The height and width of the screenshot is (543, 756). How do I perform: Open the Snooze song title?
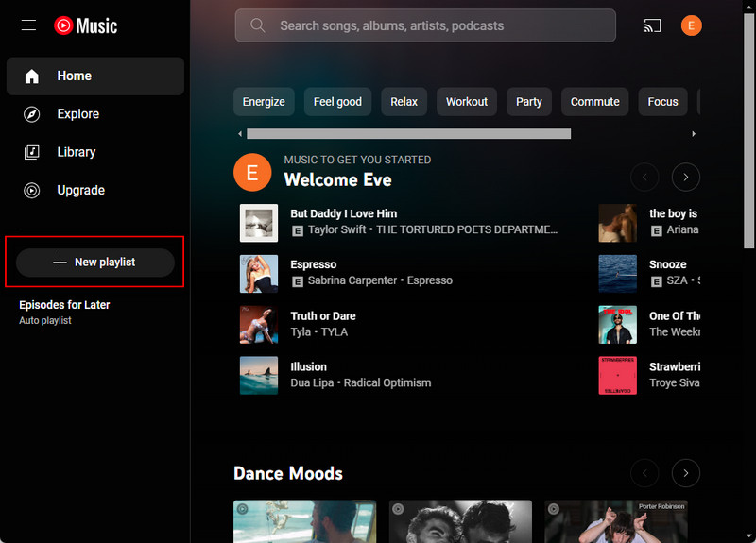tap(668, 264)
